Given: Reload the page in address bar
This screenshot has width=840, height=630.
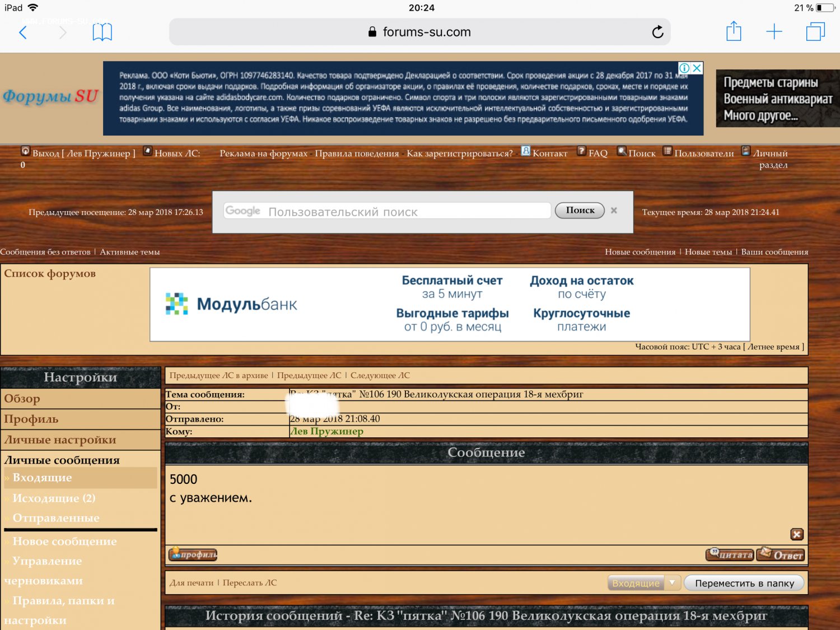Looking at the screenshot, I should pyautogui.click(x=657, y=32).
